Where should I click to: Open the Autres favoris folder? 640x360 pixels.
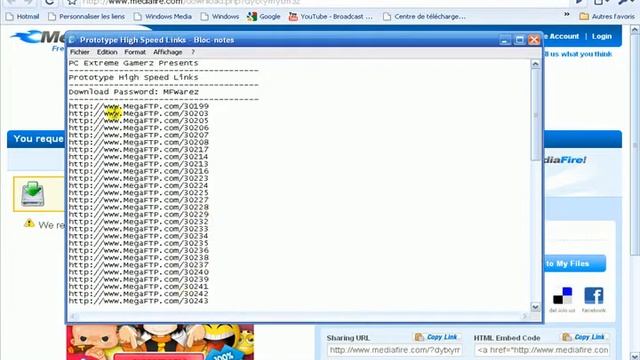[x=607, y=17]
